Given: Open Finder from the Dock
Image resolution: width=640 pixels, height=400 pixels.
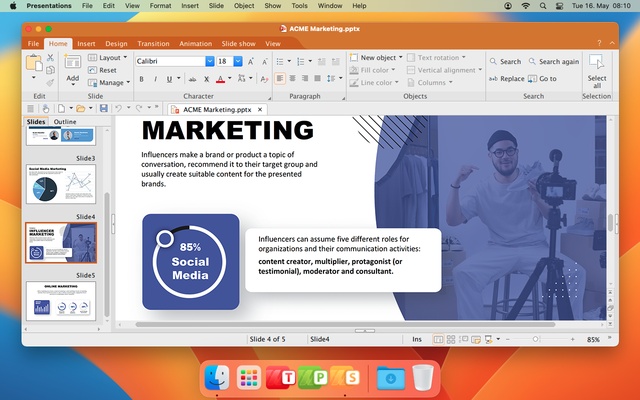Looking at the screenshot, I should [x=217, y=378].
